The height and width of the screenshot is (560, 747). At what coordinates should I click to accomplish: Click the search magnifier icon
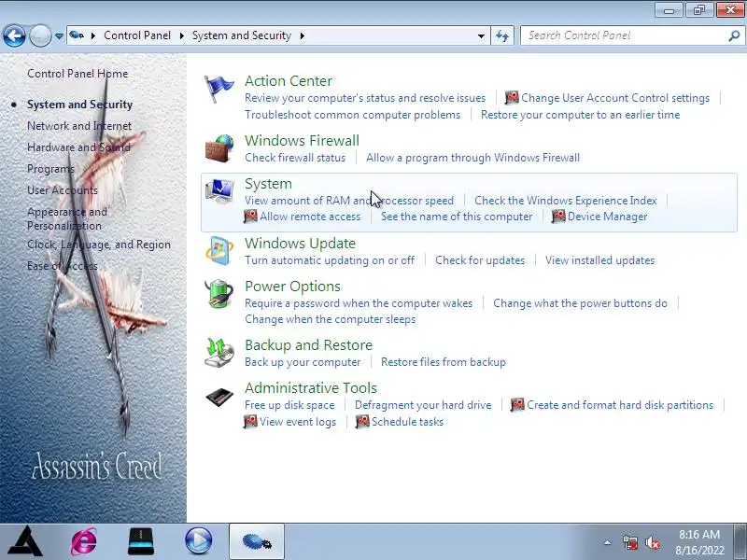(734, 35)
